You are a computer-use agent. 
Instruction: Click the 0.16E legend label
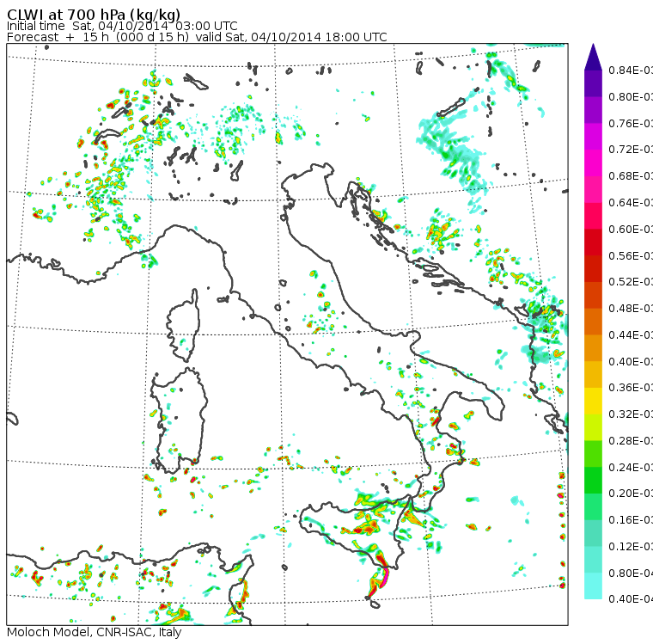coord(631,520)
